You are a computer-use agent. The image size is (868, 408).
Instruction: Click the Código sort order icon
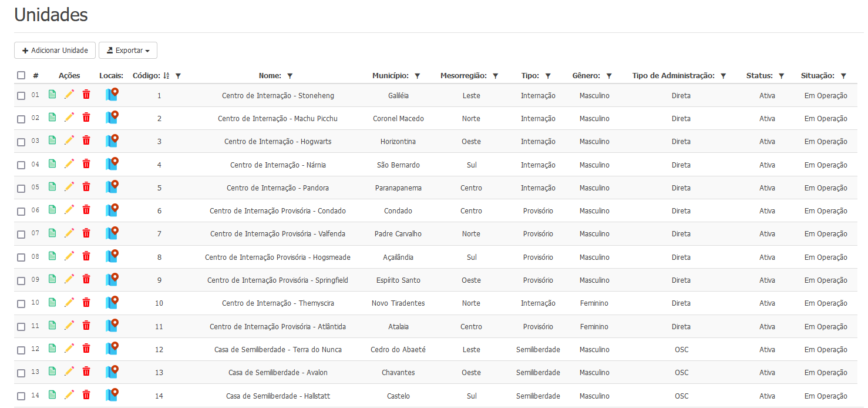click(166, 76)
